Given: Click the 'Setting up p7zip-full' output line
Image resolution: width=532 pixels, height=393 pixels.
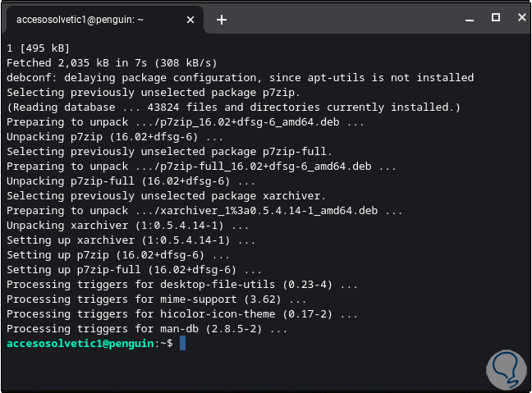Looking at the screenshot, I should click(x=134, y=269).
